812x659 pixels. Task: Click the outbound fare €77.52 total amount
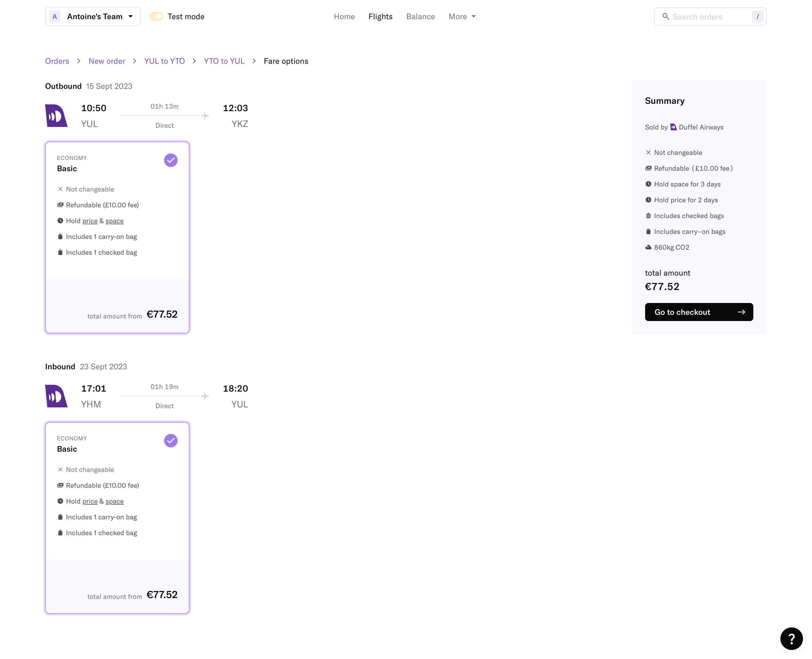pyautogui.click(x=162, y=314)
